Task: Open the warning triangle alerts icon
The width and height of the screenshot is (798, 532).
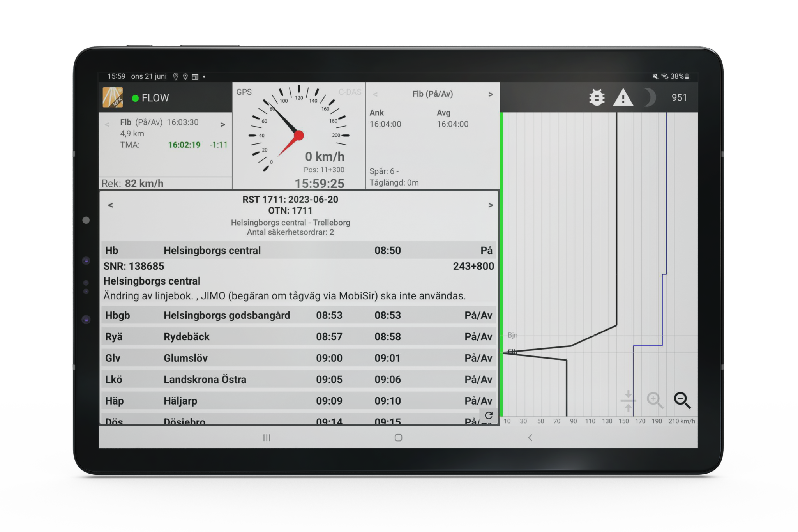Action: [x=624, y=97]
